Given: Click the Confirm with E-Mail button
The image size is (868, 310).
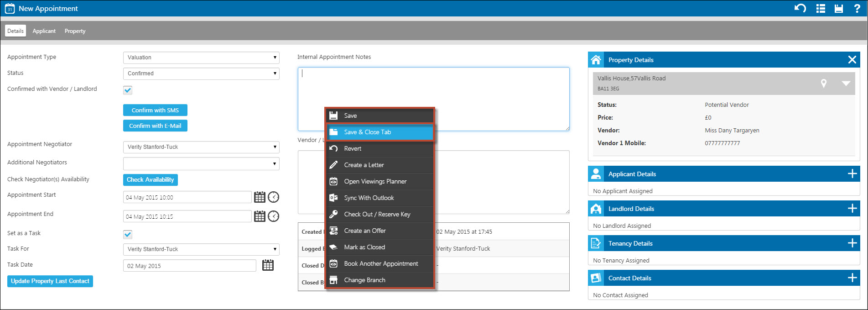Looking at the screenshot, I should [x=155, y=126].
